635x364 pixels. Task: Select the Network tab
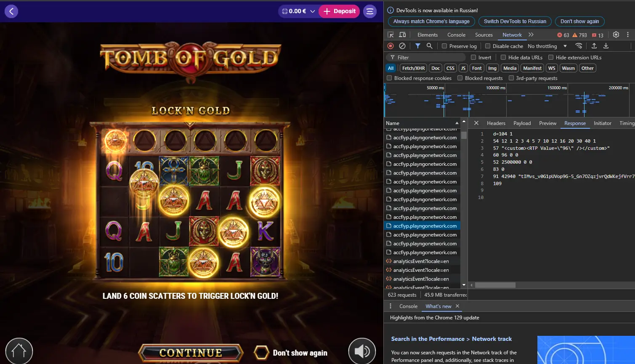(x=512, y=35)
